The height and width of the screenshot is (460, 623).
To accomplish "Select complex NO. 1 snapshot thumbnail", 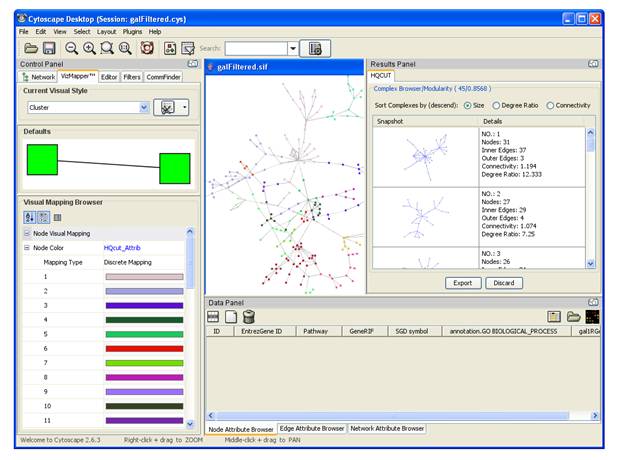I will coord(426,157).
